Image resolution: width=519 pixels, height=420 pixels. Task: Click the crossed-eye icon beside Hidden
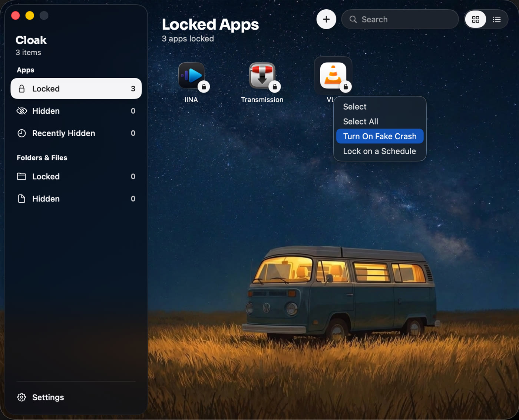[22, 111]
